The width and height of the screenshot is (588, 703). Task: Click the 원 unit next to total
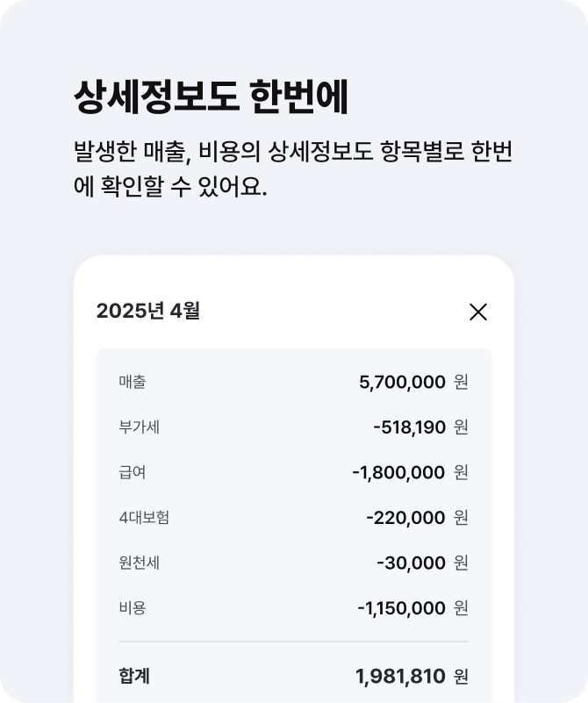tap(461, 677)
